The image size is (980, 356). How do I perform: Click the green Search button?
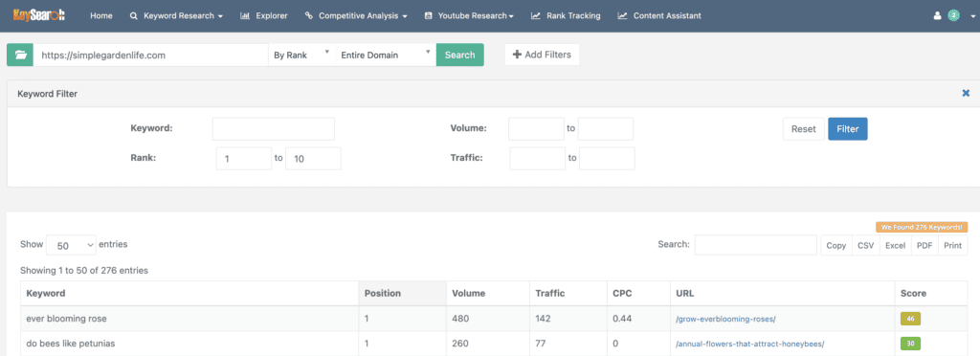[x=460, y=55]
